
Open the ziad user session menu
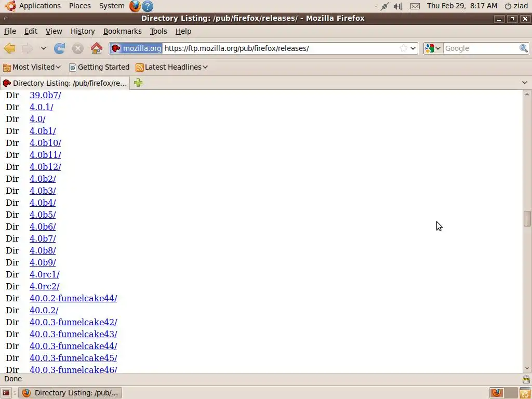[x=516, y=6]
